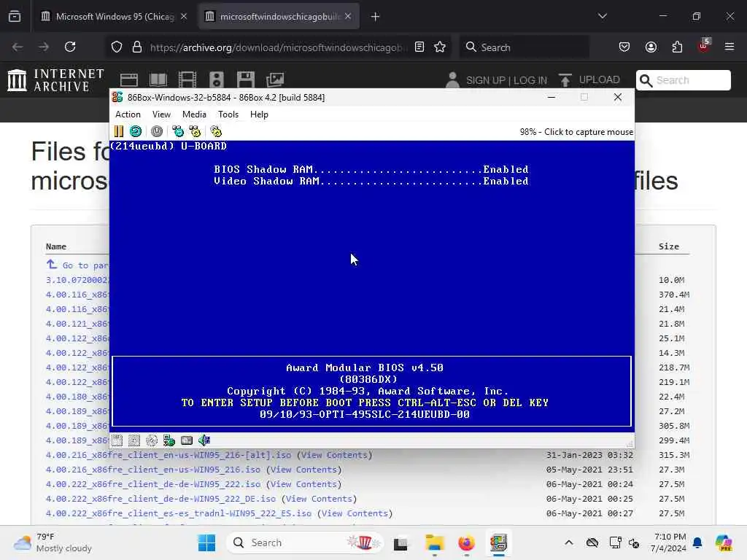Viewport: 747px width, 560px height.
Task: Open the Firefox hamburger application menu
Action: (729, 47)
